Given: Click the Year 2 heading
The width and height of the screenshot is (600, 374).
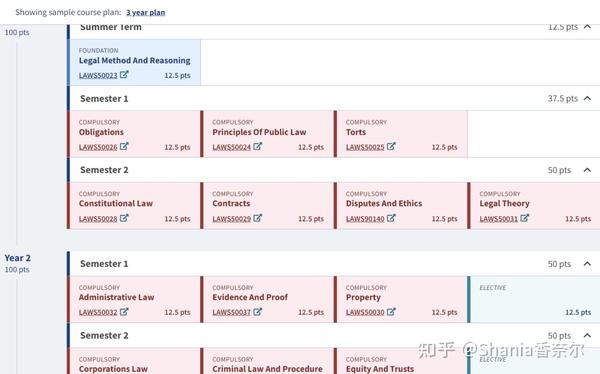Looking at the screenshot, I should coord(18,258).
